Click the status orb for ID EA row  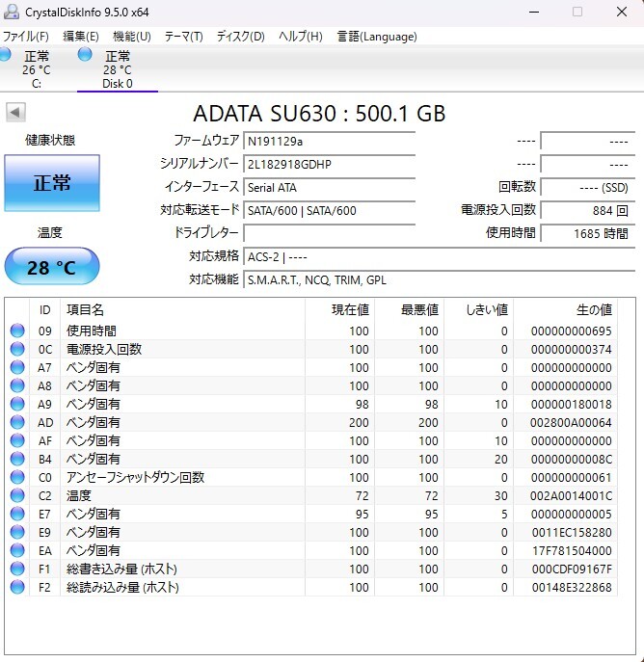coord(17,550)
